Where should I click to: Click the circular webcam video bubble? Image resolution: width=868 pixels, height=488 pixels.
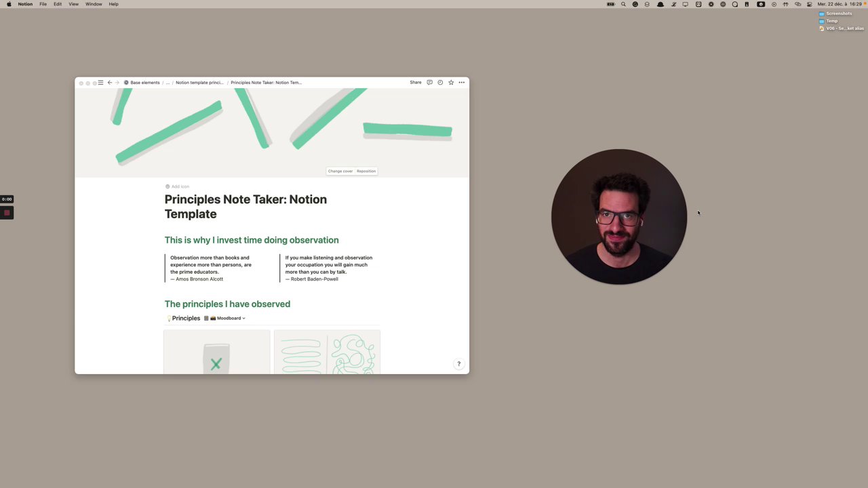click(619, 217)
